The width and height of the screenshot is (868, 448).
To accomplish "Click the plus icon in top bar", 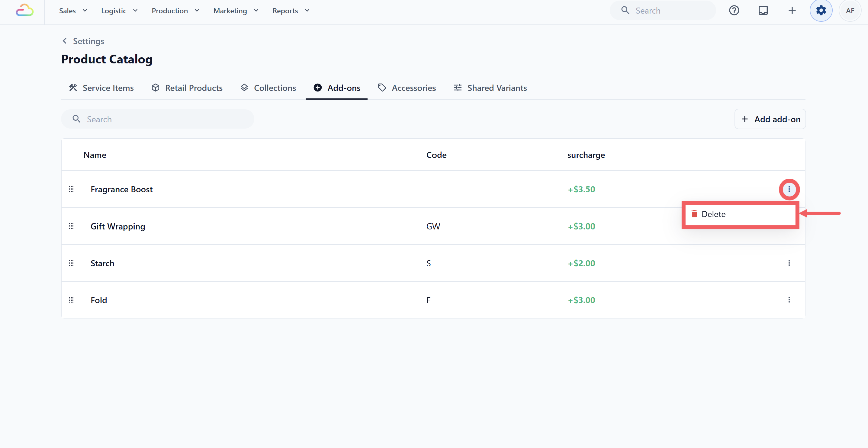I will (792, 11).
